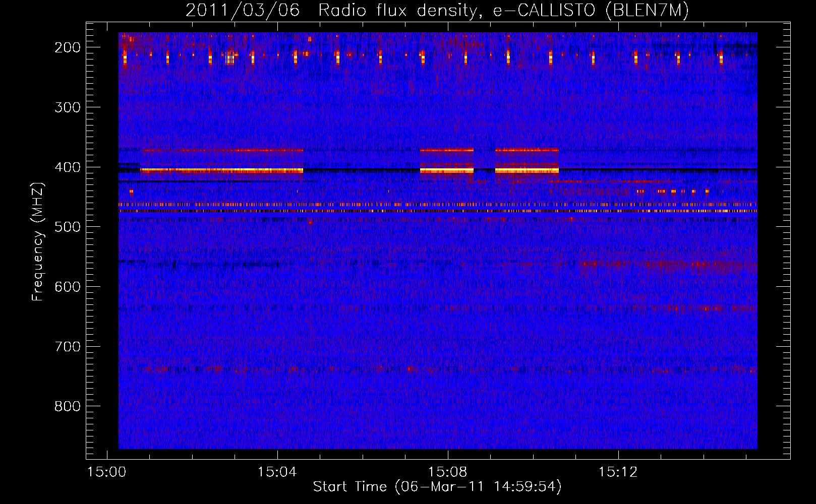Viewport: 816px width, 504px height.
Task: Click the 300 frequency tick label
Action: coord(68,107)
